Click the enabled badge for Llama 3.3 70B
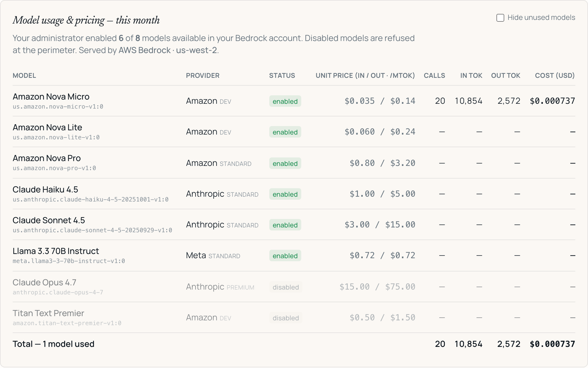 tap(285, 256)
